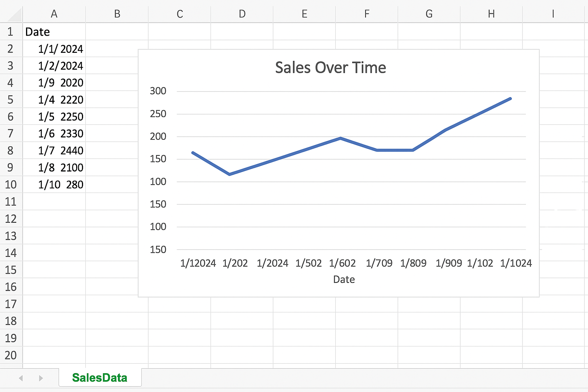Select row 20 header
This screenshot has height=392, width=588.
click(x=11, y=355)
